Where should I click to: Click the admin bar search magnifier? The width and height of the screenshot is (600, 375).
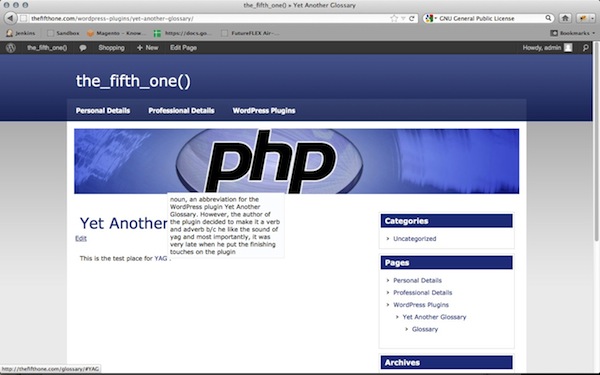pyautogui.click(x=585, y=48)
